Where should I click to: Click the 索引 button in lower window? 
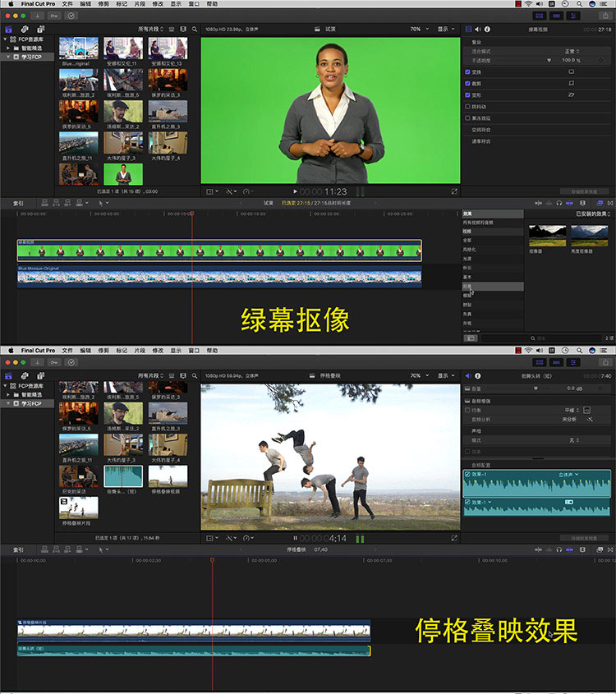coord(18,549)
